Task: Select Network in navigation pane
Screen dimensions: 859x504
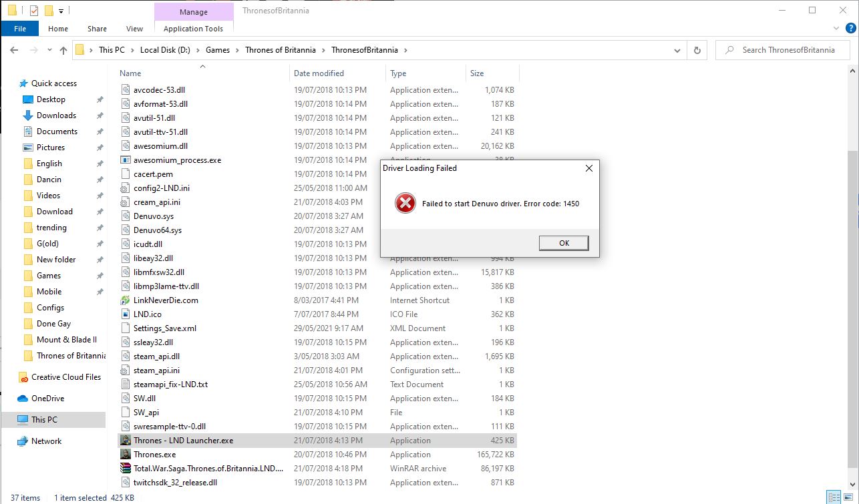Action: (x=46, y=441)
